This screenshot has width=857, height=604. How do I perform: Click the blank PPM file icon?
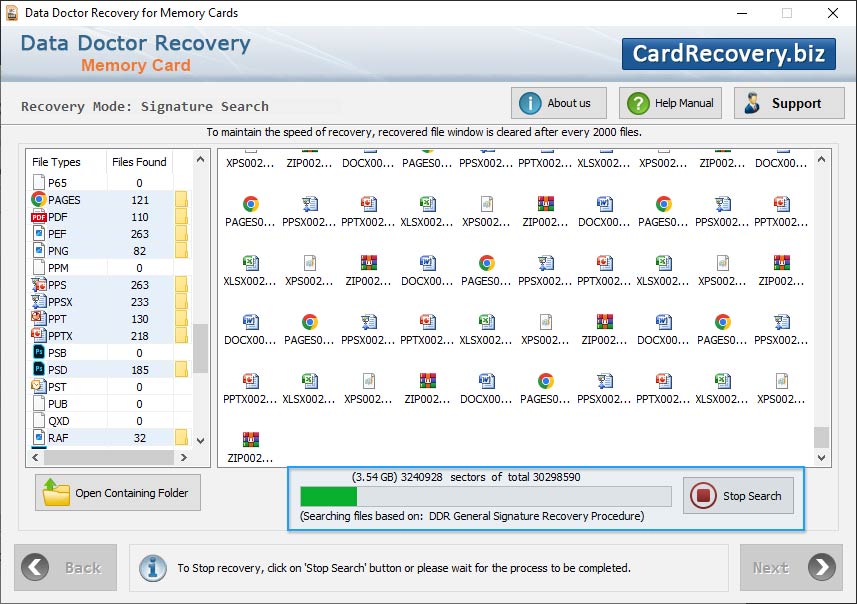click(x=39, y=268)
